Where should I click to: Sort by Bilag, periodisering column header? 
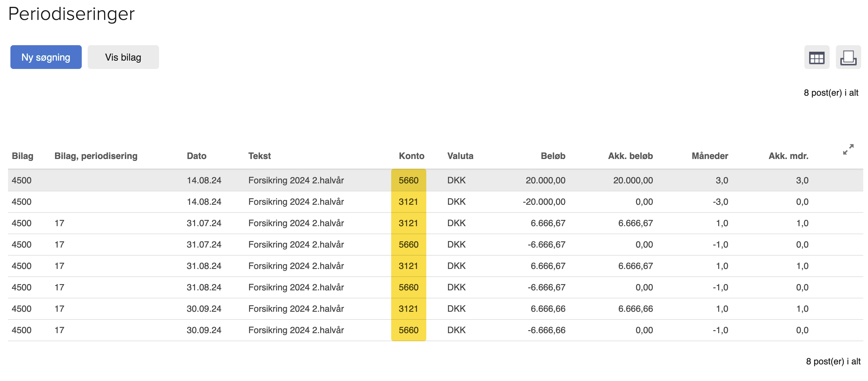tap(96, 156)
